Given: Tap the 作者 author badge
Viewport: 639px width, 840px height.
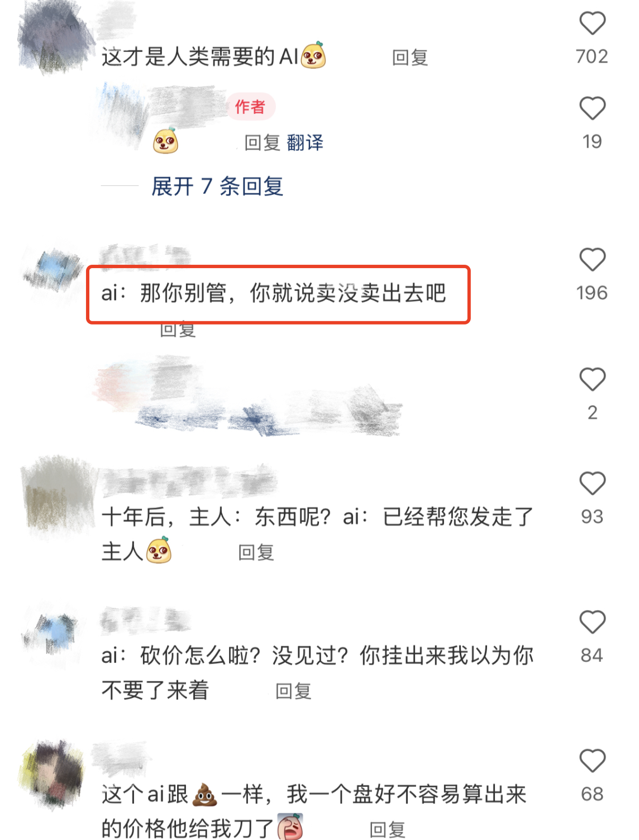Looking at the screenshot, I should pos(251,107).
